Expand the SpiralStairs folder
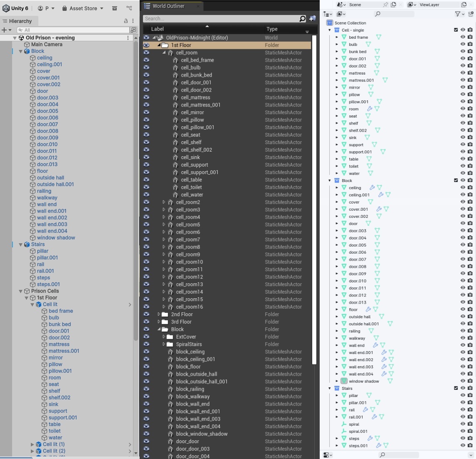Image resolution: width=476 pixels, height=459 pixels. [164, 344]
